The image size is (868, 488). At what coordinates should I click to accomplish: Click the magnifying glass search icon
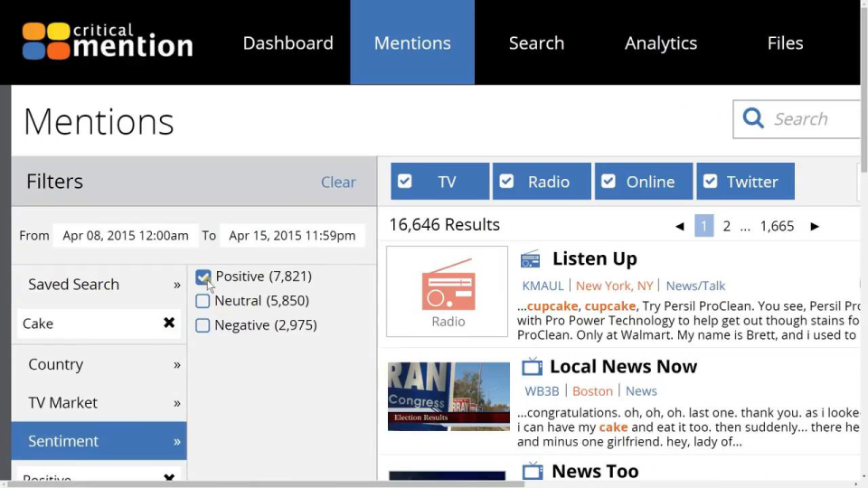click(x=753, y=118)
